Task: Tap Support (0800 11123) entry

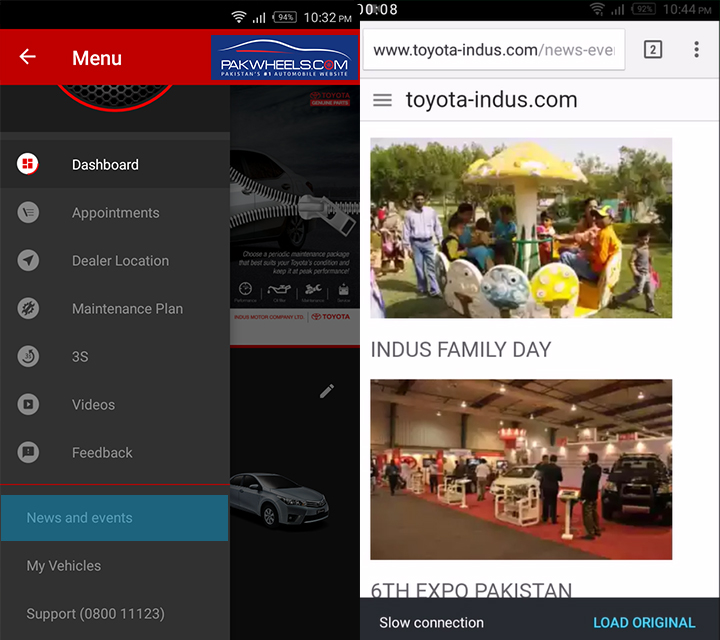Action: point(115,614)
